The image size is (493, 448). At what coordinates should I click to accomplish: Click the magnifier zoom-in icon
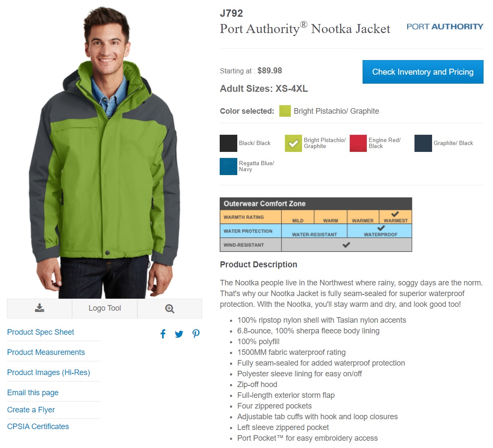[x=169, y=309]
